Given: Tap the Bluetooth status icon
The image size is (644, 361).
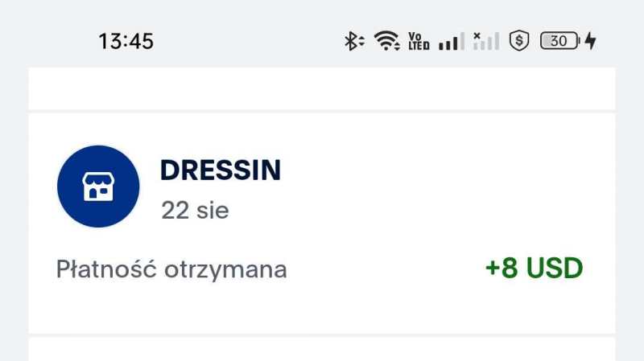Looking at the screenshot, I should pyautogui.click(x=353, y=40).
